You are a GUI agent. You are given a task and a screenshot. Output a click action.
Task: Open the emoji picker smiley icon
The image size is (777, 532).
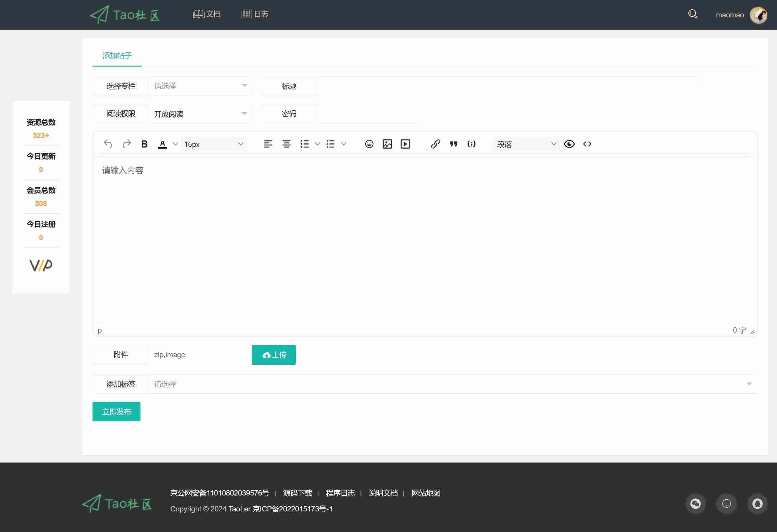click(369, 144)
